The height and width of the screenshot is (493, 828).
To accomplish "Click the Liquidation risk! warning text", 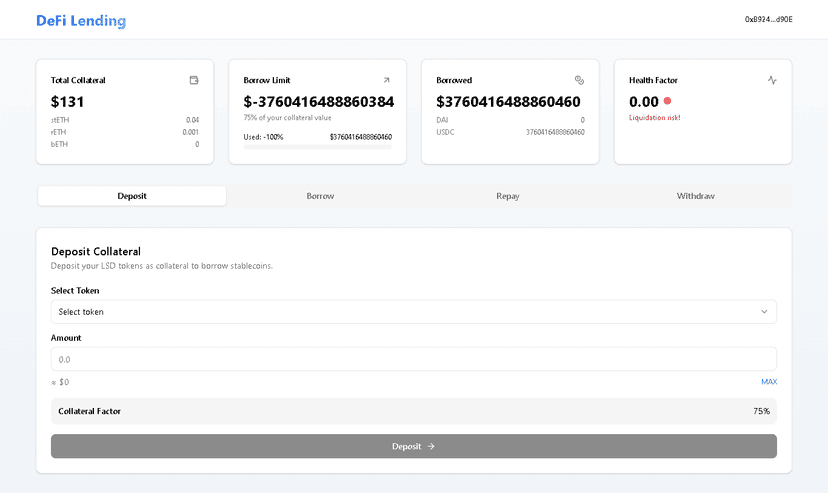I will coord(654,118).
